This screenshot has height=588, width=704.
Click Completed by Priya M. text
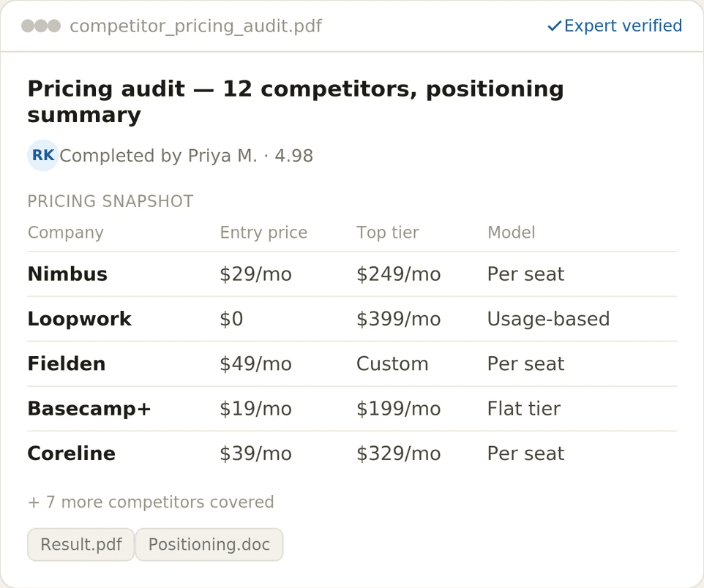pyautogui.click(x=159, y=156)
